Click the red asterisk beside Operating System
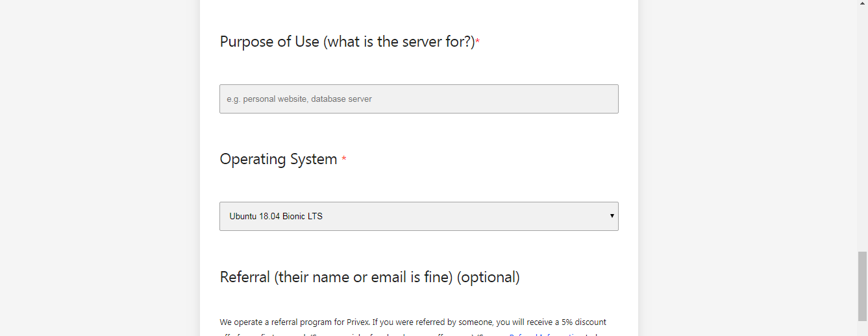Screen dimensions: 868x336 [x=344, y=160]
